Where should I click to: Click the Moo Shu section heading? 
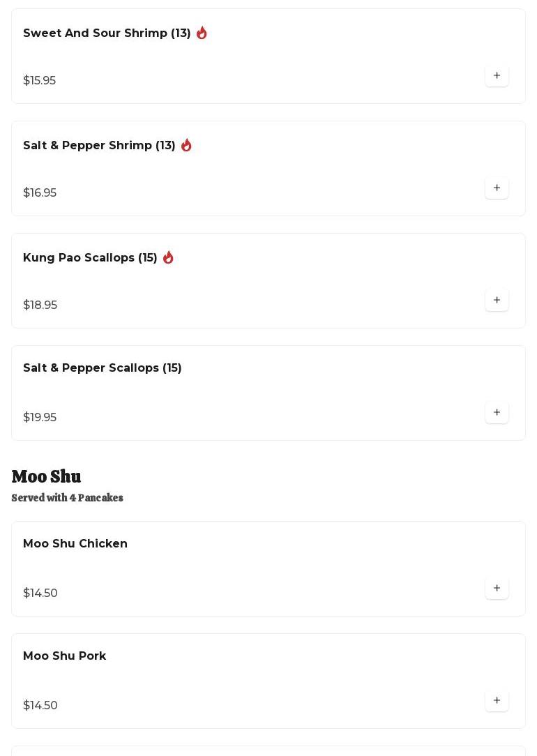pos(46,476)
